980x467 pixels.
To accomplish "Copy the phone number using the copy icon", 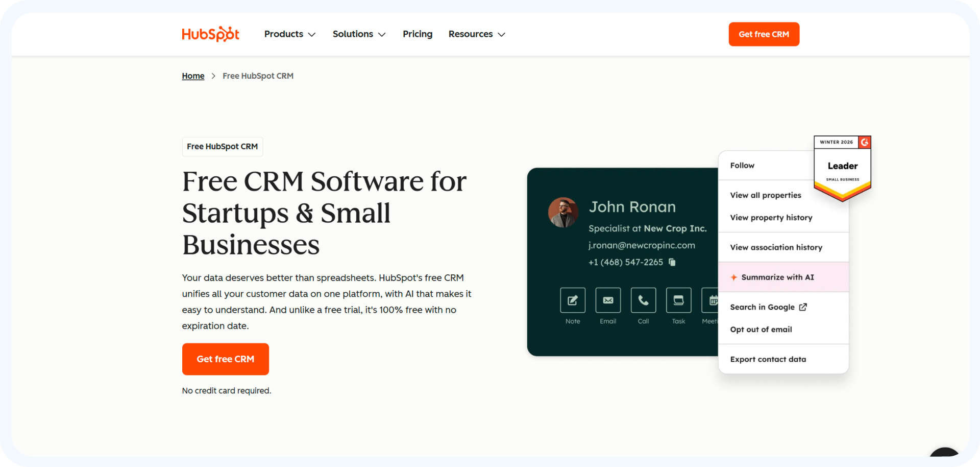I will point(672,262).
